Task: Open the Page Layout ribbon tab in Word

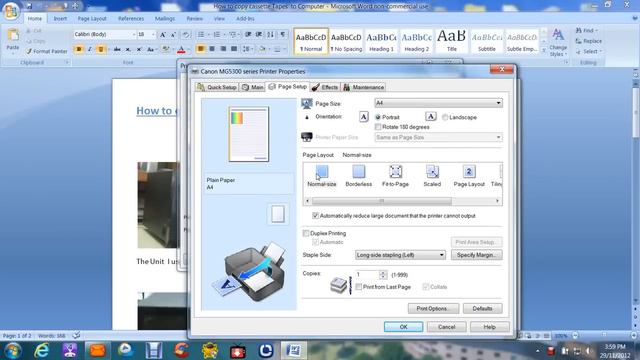Action: click(92, 19)
